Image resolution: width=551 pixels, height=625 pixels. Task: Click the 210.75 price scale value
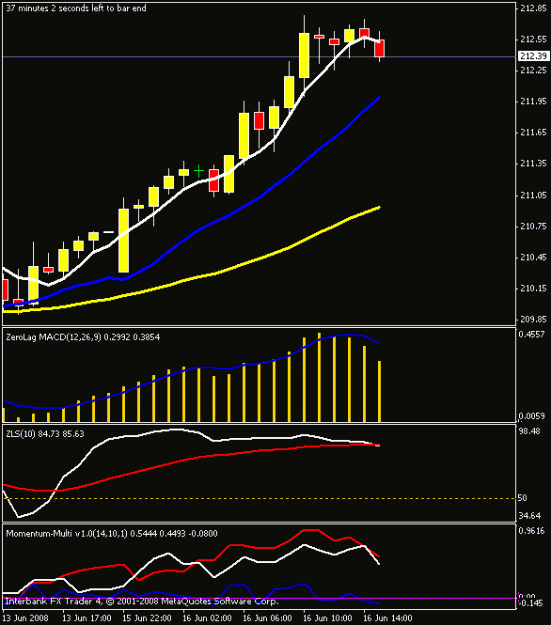533,226
